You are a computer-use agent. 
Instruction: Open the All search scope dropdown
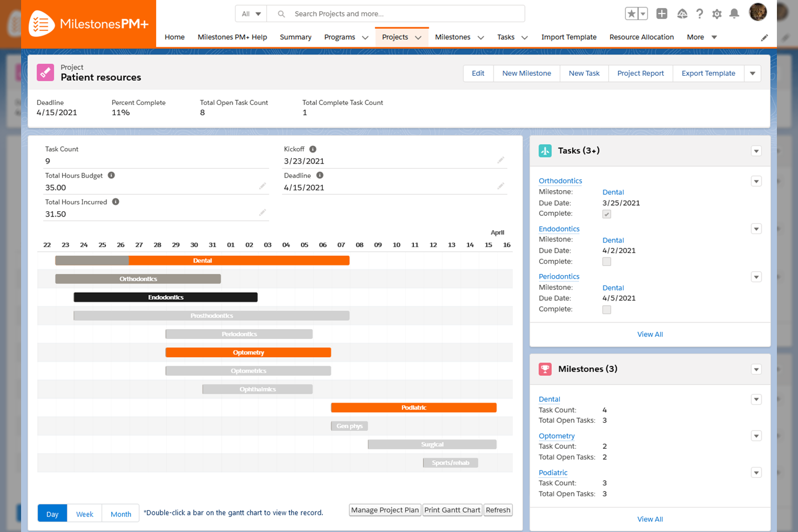(x=250, y=13)
